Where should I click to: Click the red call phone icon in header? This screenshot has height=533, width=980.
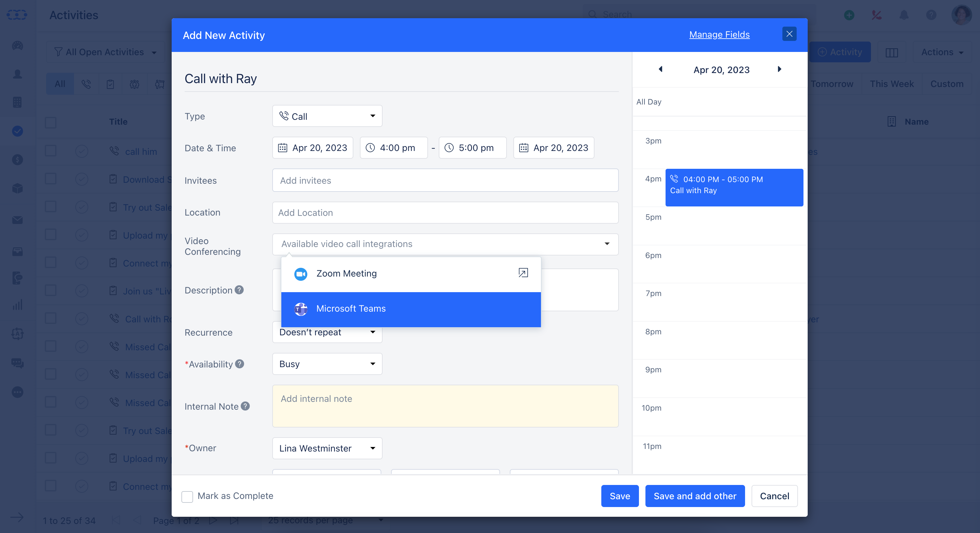876,15
